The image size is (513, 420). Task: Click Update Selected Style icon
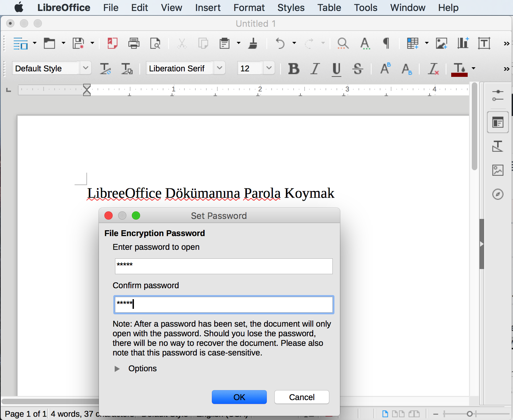pos(105,69)
